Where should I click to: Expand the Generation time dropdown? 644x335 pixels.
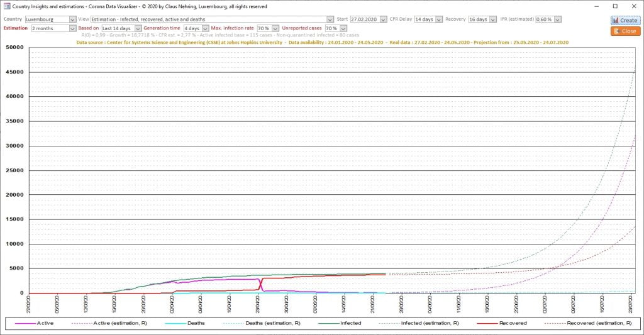pyautogui.click(x=204, y=28)
